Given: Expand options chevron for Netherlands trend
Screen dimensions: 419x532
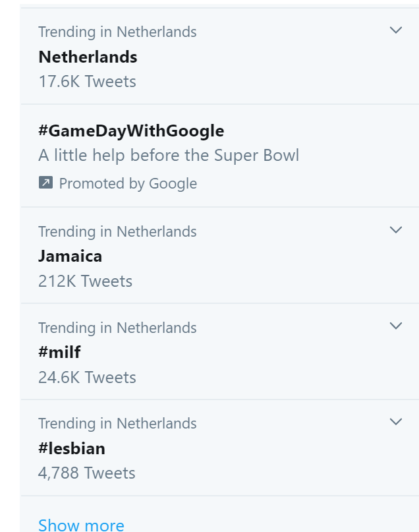Looking at the screenshot, I should coord(396,30).
